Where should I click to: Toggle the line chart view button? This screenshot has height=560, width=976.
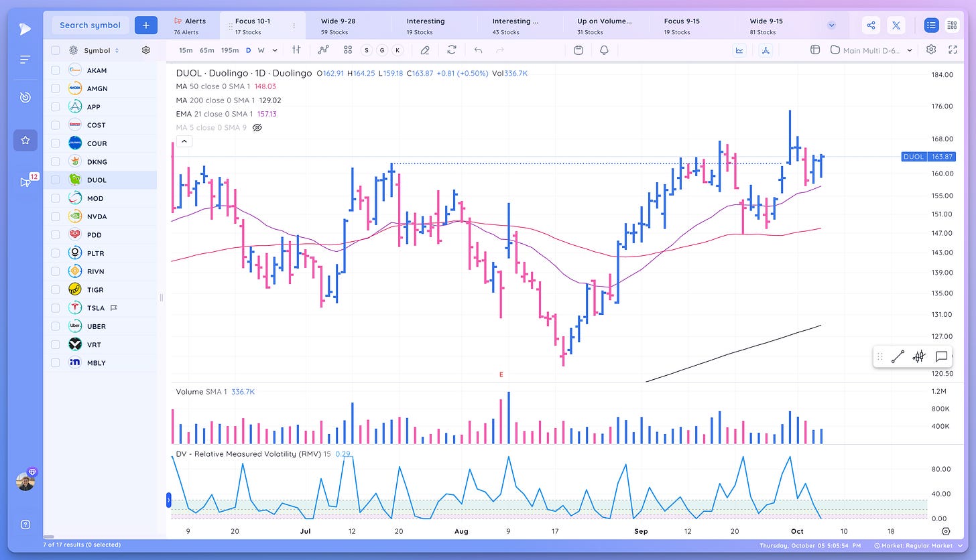click(x=740, y=50)
